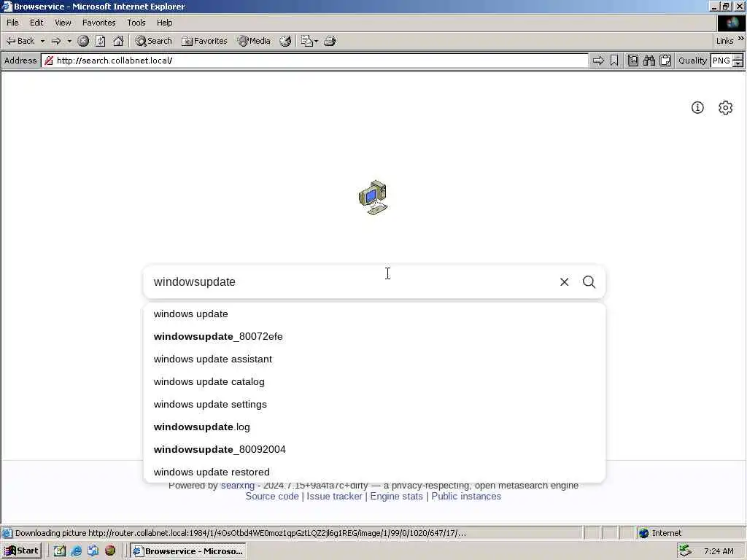The width and height of the screenshot is (747, 560).
Task: Click the Show Desktop quick launch icon
Action: 93,551
